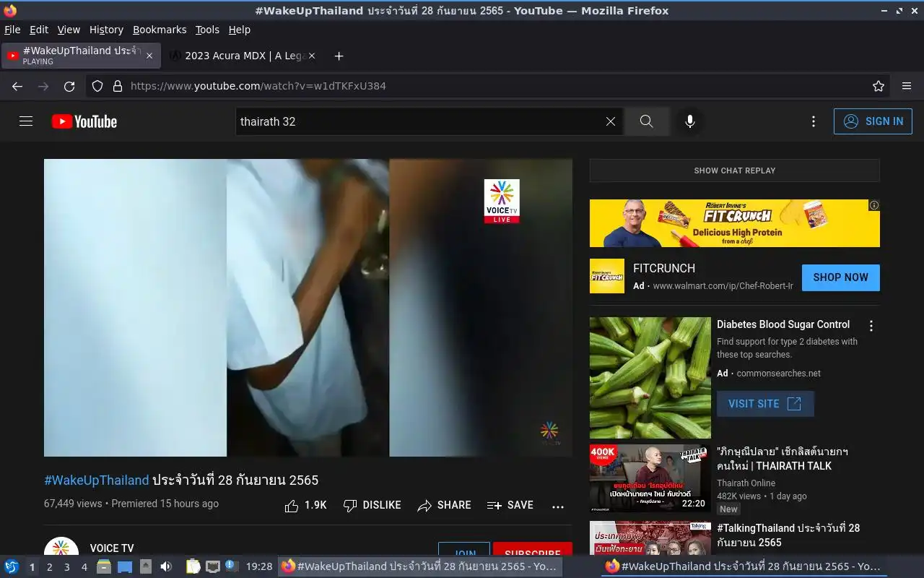Open a new tab with plus
The image size is (924, 578).
(339, 56)
